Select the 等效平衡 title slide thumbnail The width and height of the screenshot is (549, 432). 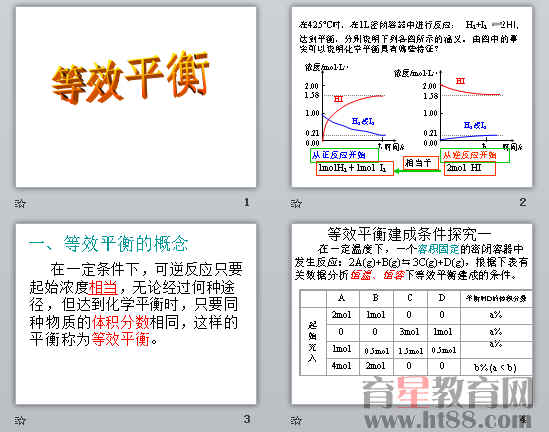[x=136, y=97]
